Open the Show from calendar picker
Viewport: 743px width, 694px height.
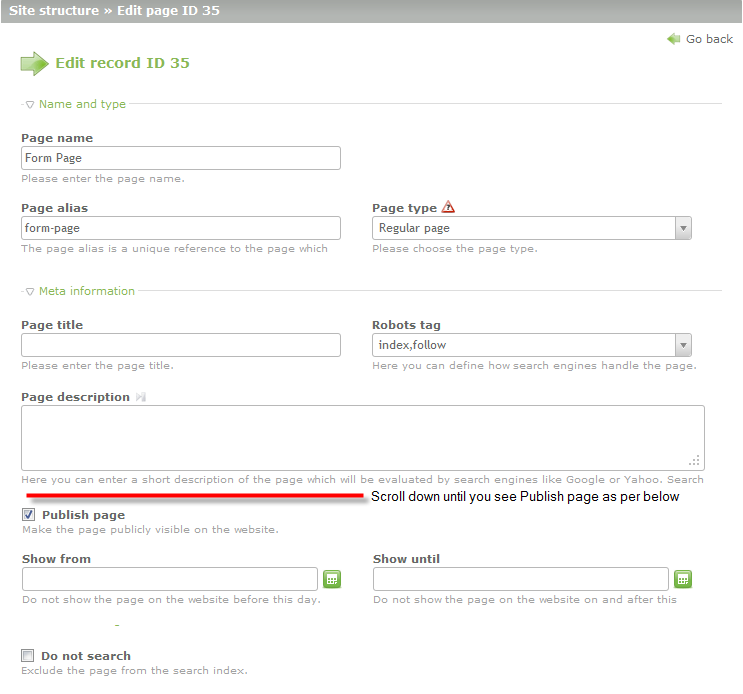click(x=332, y=579)
